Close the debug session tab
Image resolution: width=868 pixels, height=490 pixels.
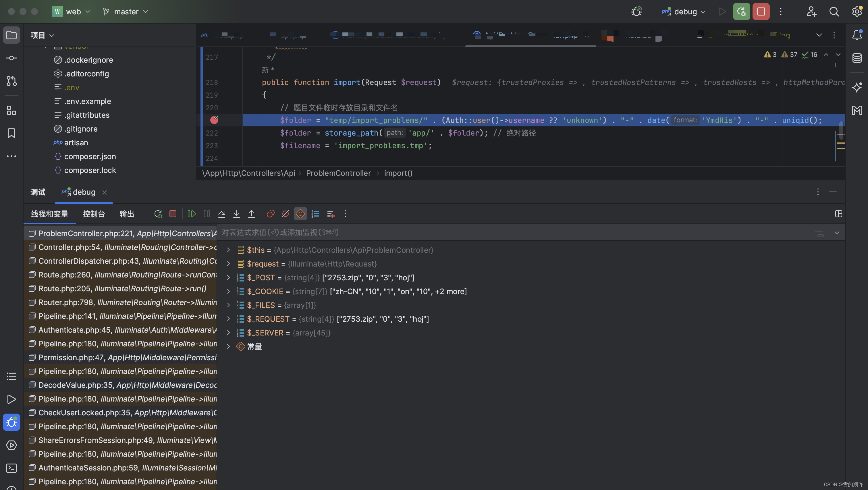(105, 192)
